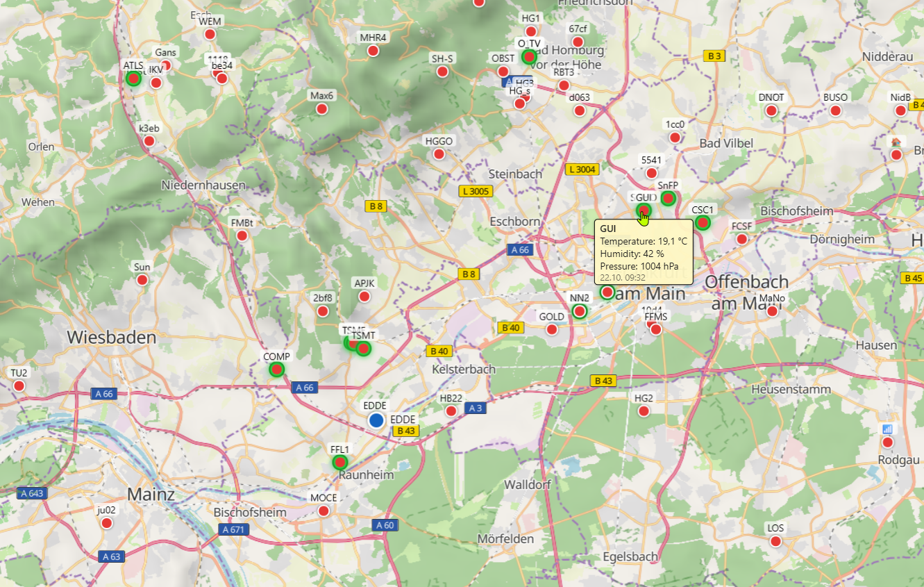Open the FFL1 station marker
Screen dimensions: 924x587
[339, 462]
